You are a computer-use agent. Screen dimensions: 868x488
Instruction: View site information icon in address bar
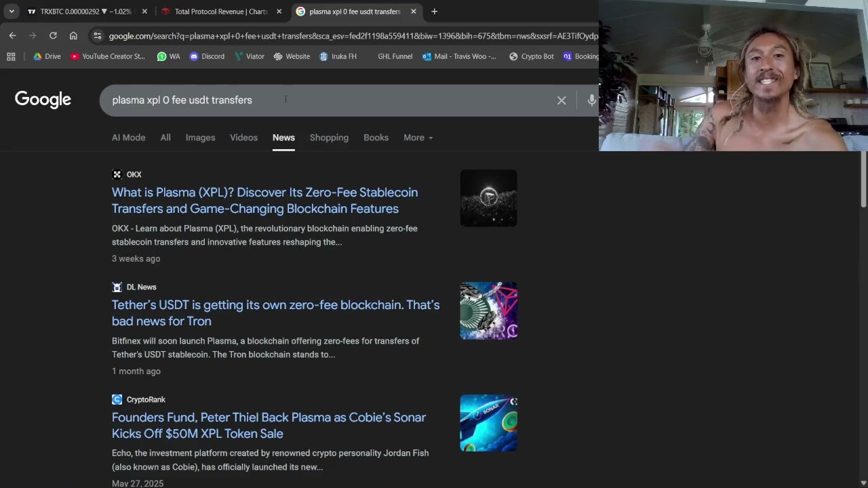[x=98, y=36]
